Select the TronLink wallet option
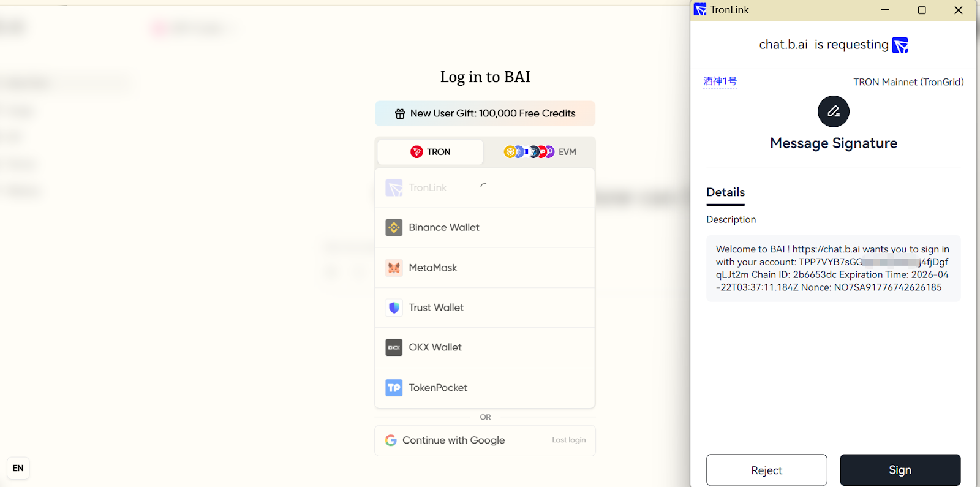The height and width of the screenshot is (487, 980). [x=484, y=188]
